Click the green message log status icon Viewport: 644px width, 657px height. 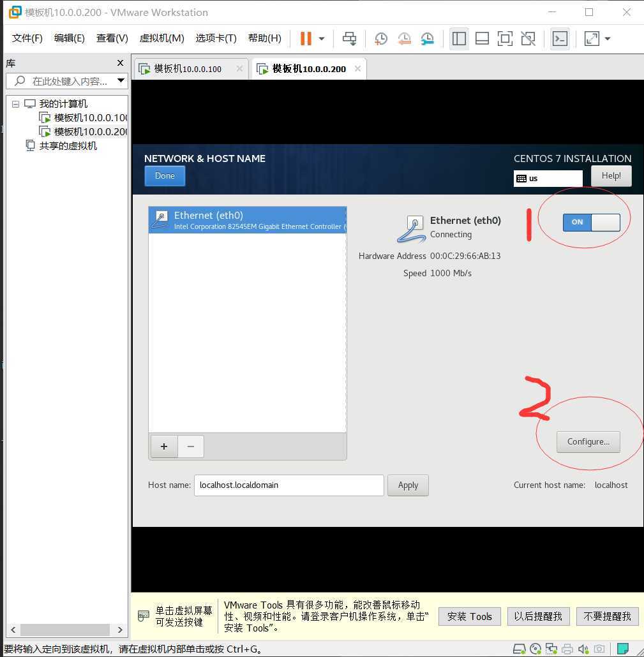click(623, 649)
